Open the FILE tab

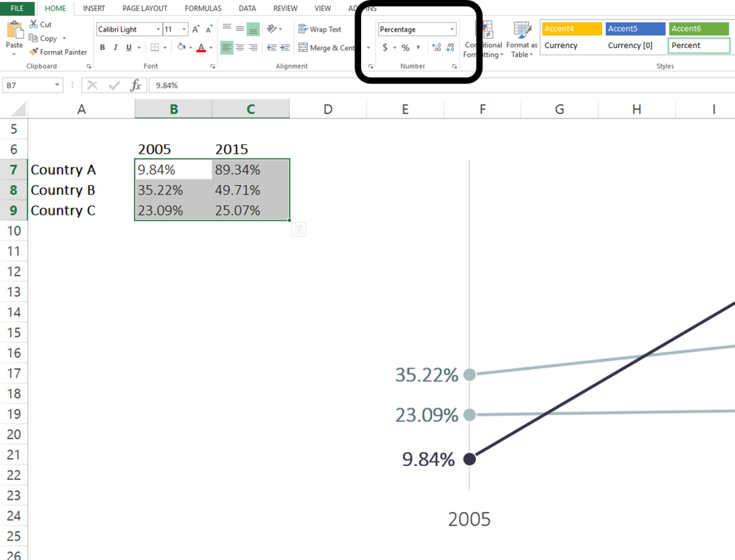pos(17,9)
